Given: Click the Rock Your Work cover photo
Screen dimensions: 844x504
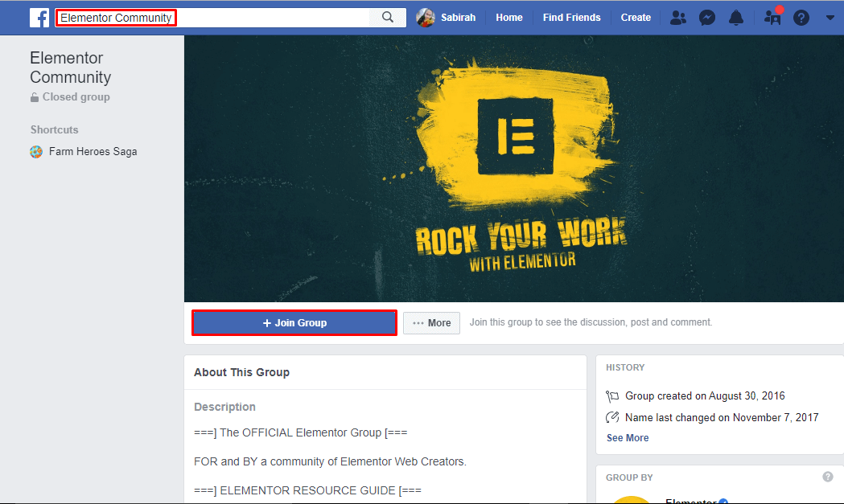Looking at the screenshot, I should (514, 169).
